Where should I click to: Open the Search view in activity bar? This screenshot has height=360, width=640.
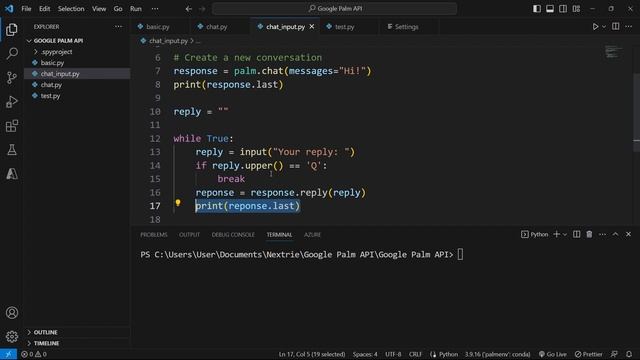coord(12,53)
